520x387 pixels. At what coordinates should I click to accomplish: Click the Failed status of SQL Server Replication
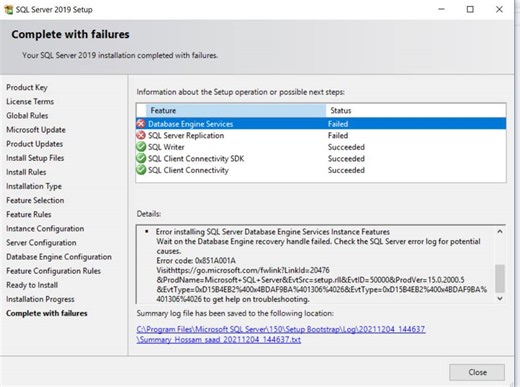point(338,135)
